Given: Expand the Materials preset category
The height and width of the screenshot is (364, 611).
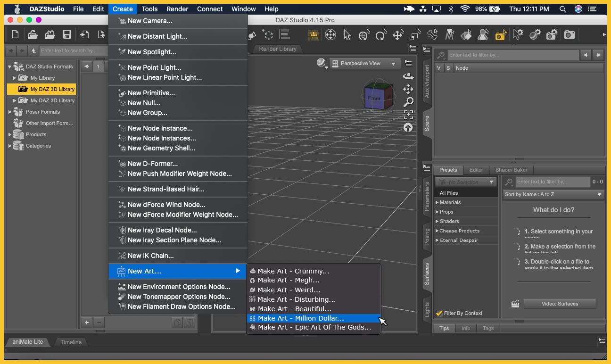Looking at the screenshot, I should [x=437, y=202].
